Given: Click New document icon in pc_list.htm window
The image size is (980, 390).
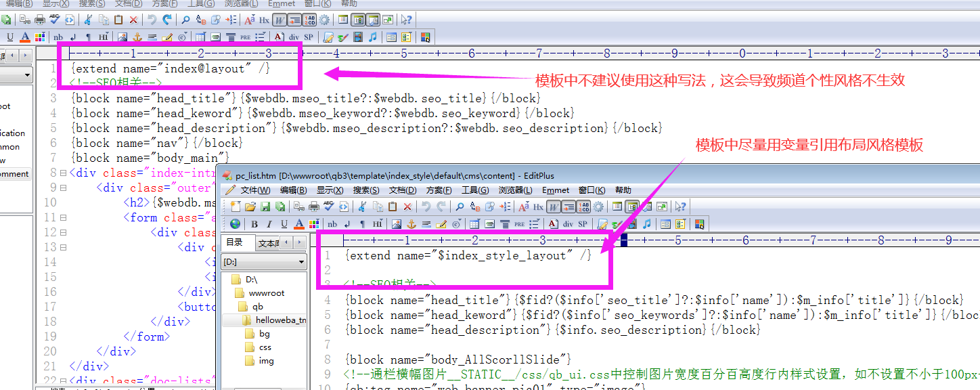Looking at the screenshot, I should coord(236,207).
